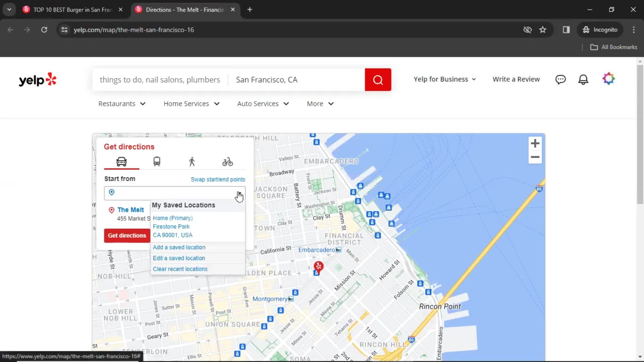Bookmark this page with star icon
This screenshot has height=362, width=644.
click(543, 29)
